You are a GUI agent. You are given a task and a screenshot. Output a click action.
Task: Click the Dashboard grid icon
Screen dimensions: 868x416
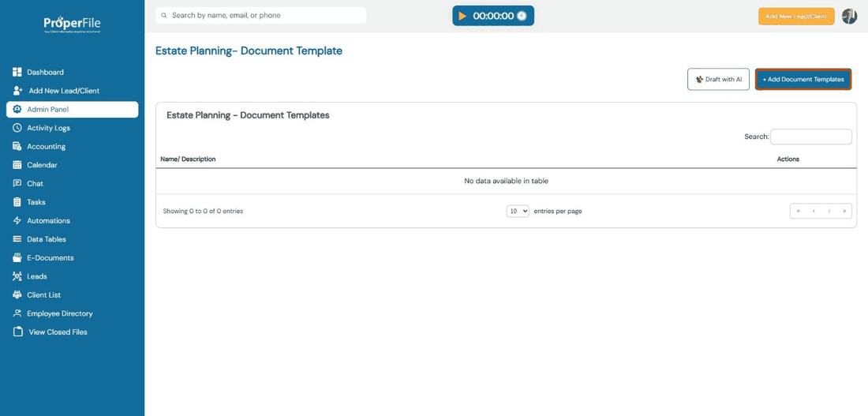click(17, 72)
